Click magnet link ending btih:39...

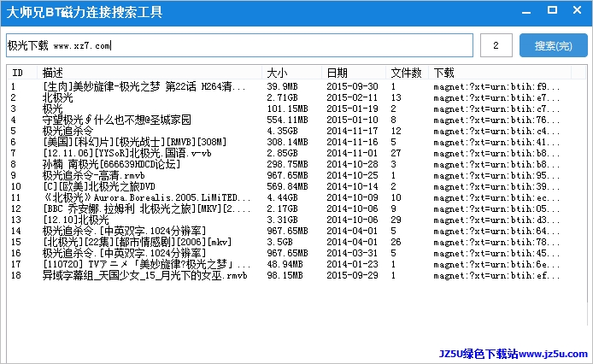[496, 187]
